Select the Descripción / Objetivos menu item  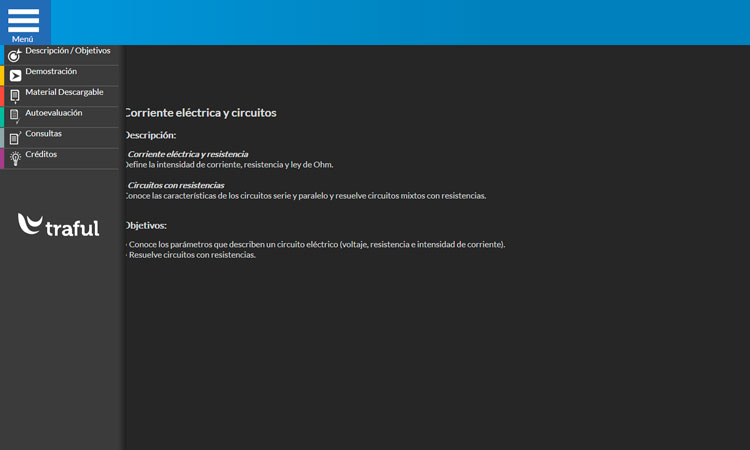coord(68,51)
